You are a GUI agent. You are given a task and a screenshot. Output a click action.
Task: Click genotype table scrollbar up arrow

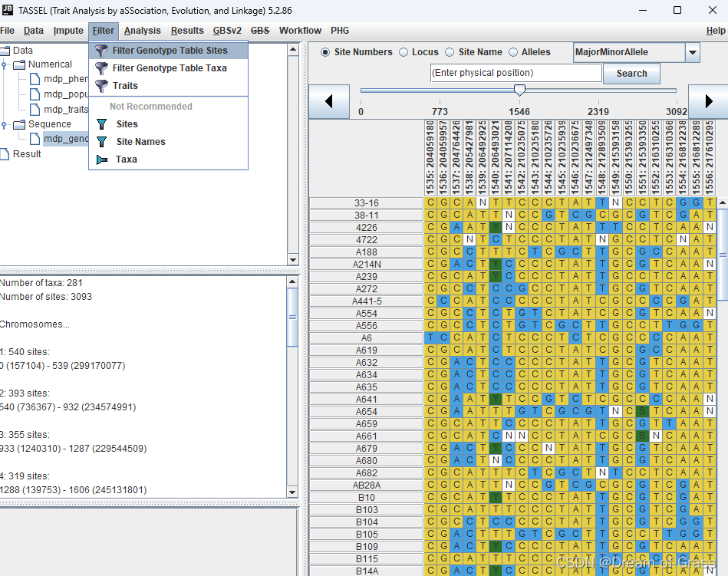point(723,202)
